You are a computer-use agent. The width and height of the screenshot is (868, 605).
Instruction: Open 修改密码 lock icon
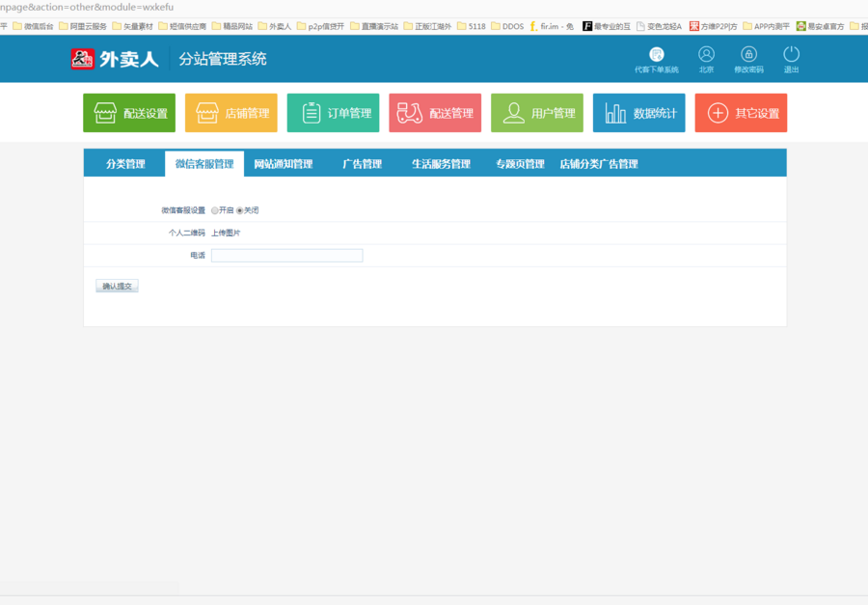[748, 55]
